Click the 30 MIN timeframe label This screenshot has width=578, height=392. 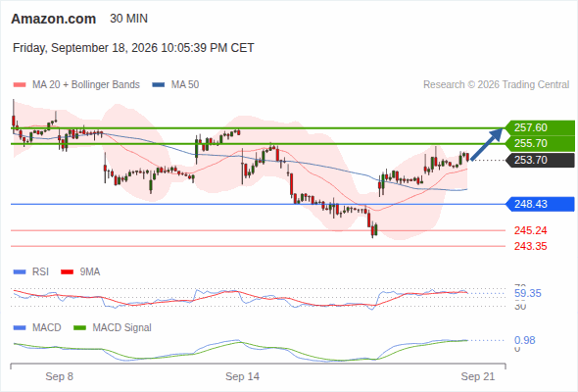(128, 19)
